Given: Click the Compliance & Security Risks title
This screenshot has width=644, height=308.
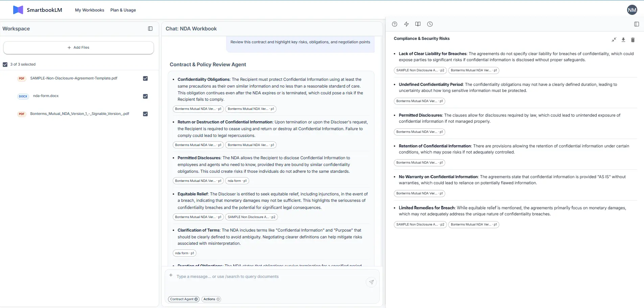Looking at the screenshot, I should (422, 39).
